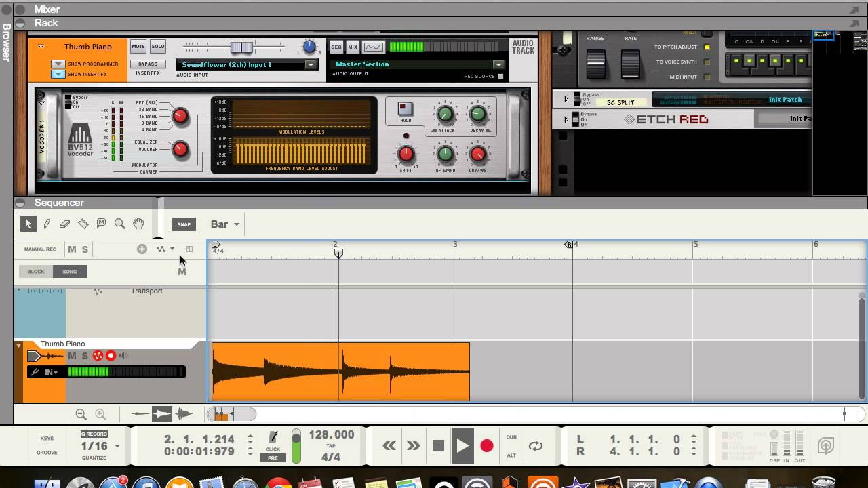Toggle Q Record in transport
This screenshot has height=488, width=868.
pos(94,434)
